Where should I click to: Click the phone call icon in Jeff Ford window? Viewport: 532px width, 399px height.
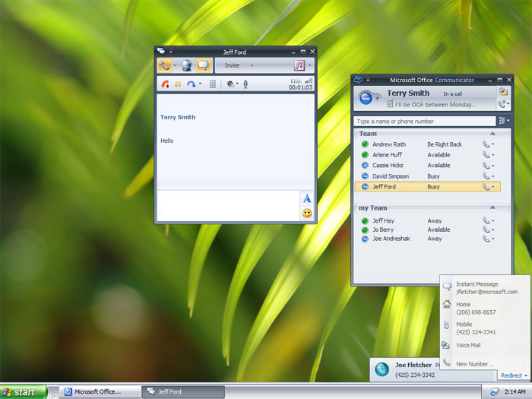[165, 65]
